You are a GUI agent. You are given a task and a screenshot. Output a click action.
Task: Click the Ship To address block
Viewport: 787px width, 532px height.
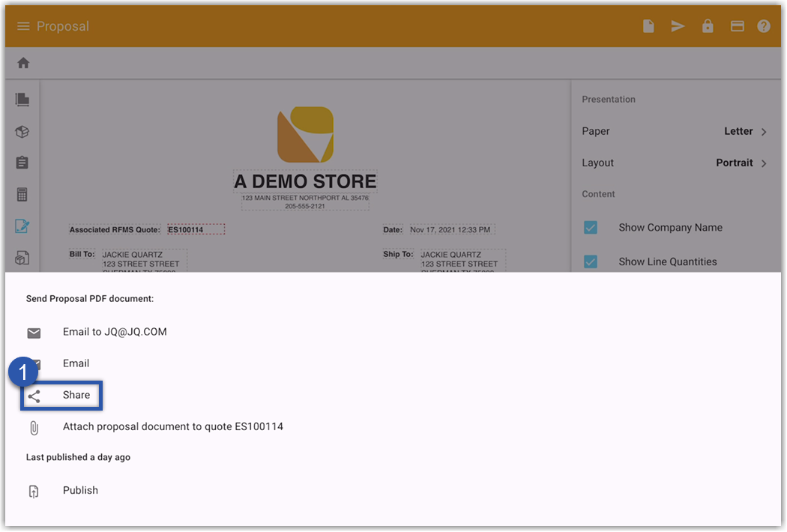tap(462, 261)
